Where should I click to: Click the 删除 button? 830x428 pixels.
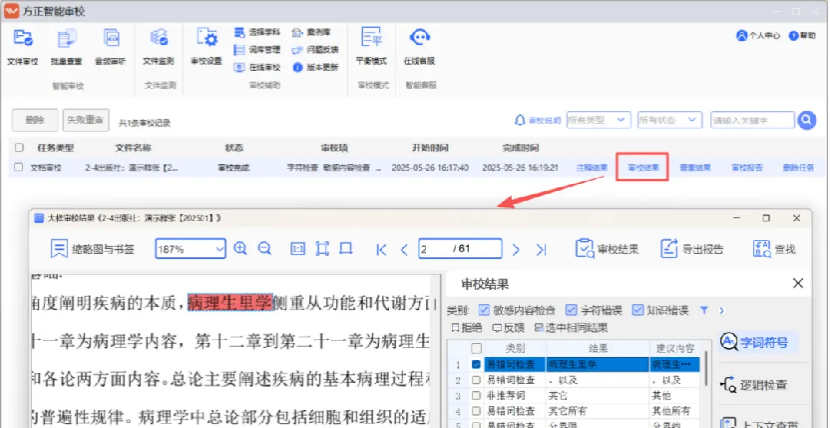[x=34, y=120]
